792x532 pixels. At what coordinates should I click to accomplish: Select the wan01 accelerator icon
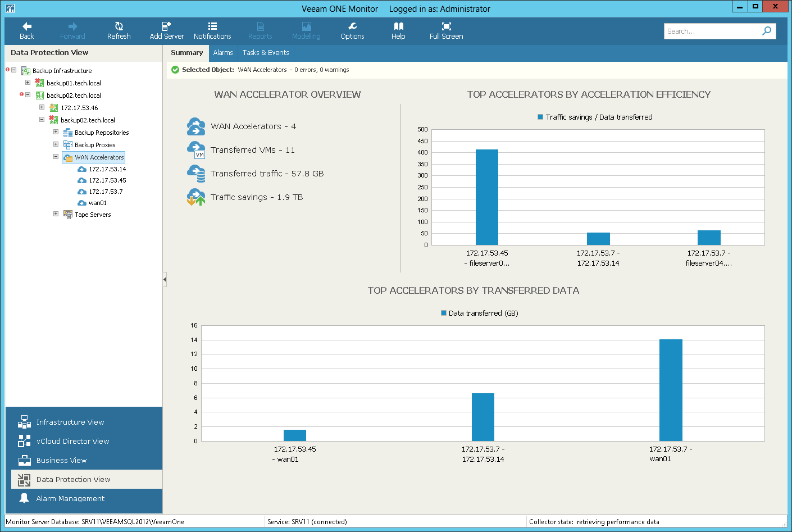click(x=82, y=203)
